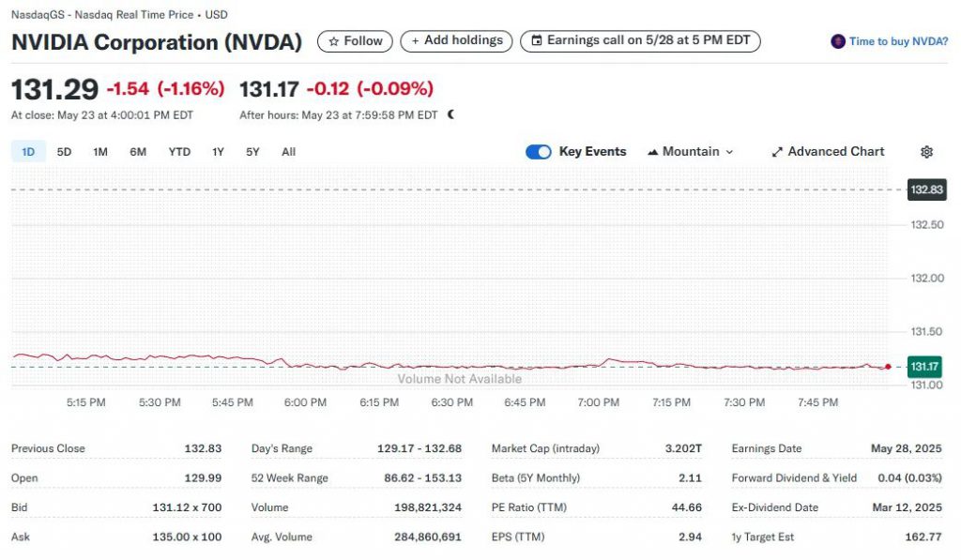Click the Ask value 135.00 x 100
The width and height of the screenshot is (961, 560).
tap(187, 537)
